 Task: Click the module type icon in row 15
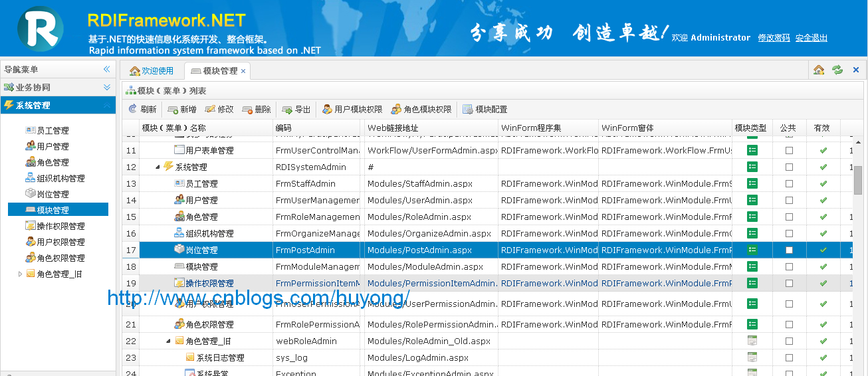tap(752, 217)
